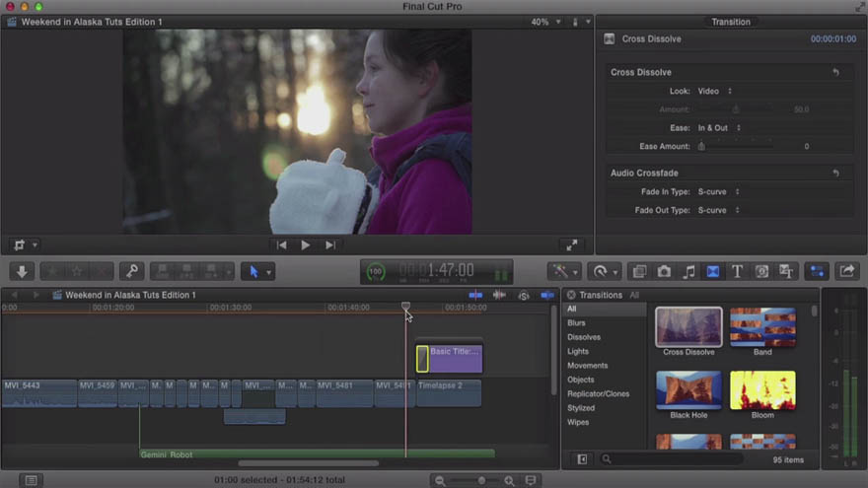Click the transitions browser search field
This screenshot has width=868, height=488.
tap(672, 459)
